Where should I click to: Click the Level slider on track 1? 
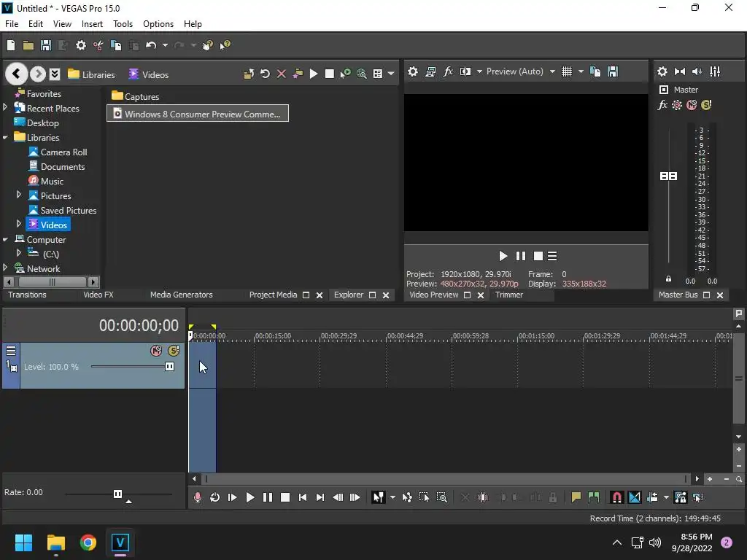(x=169, y=367)
